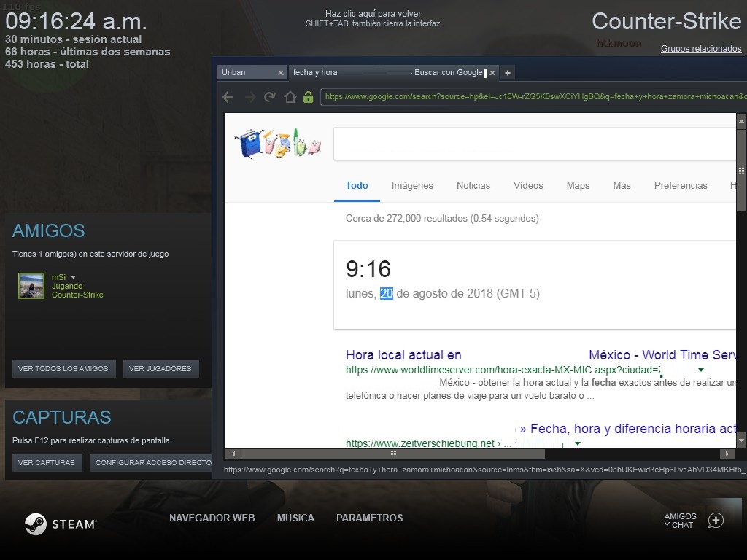Viewport: 747px width, 560px height.
Task: Expand the dropdown arrow next to mSi
Action: [x=74, y=277]
